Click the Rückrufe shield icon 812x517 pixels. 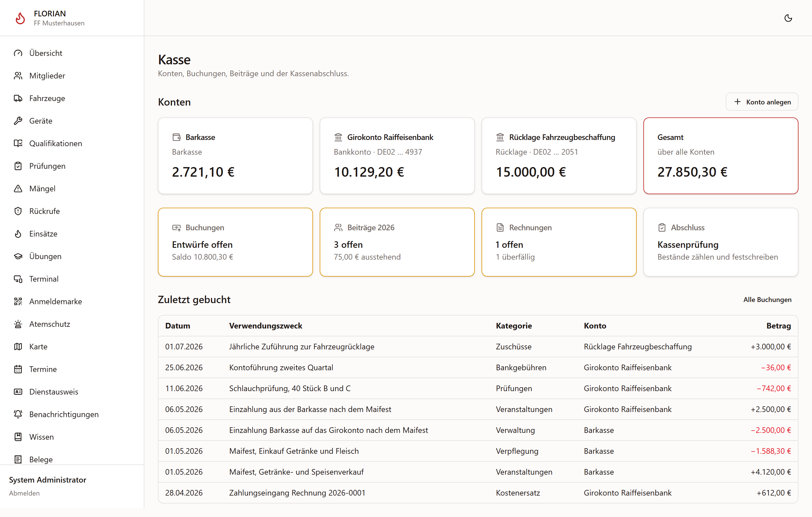pos(18,211)
